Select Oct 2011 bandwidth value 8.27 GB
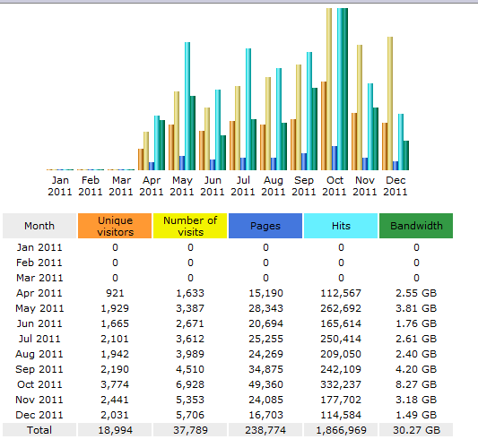Viewport: 478px width, 448px height. pos(416,384)
